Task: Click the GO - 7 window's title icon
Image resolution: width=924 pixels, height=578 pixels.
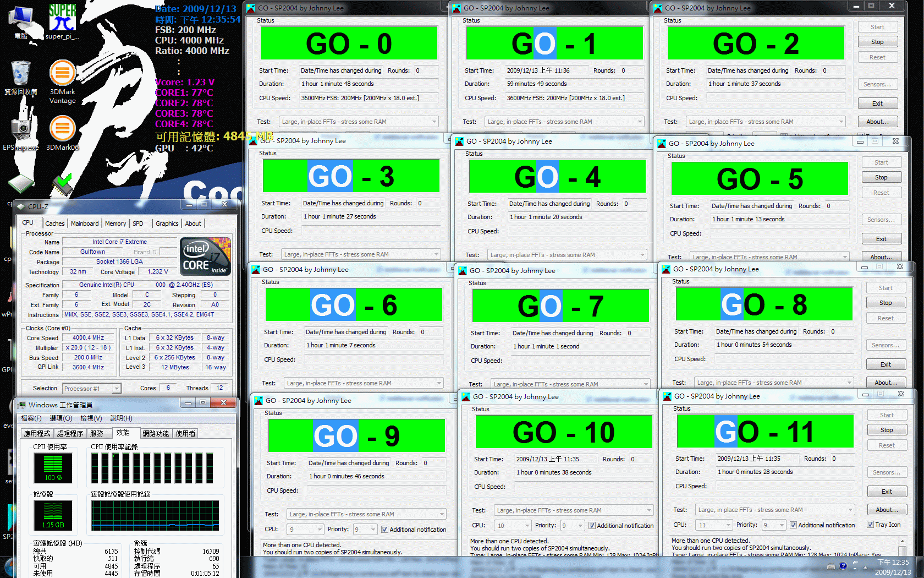Action: (x=463, y=271)
